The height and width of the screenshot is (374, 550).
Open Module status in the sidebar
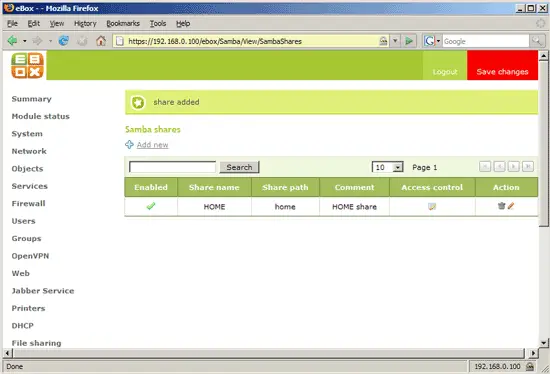coord(40,116)
